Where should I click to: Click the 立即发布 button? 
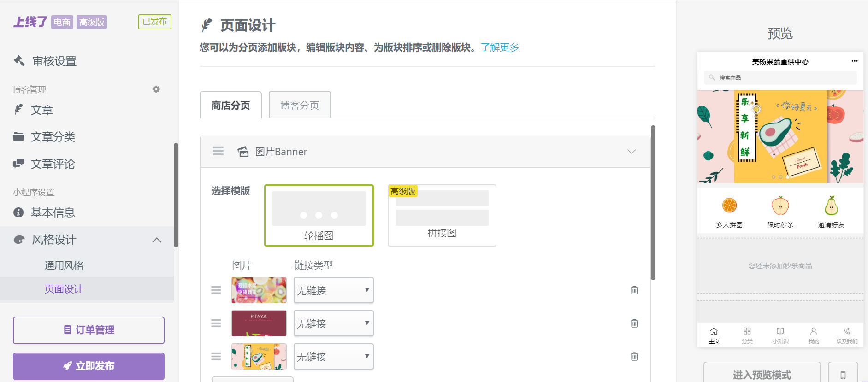coord(89,366)
